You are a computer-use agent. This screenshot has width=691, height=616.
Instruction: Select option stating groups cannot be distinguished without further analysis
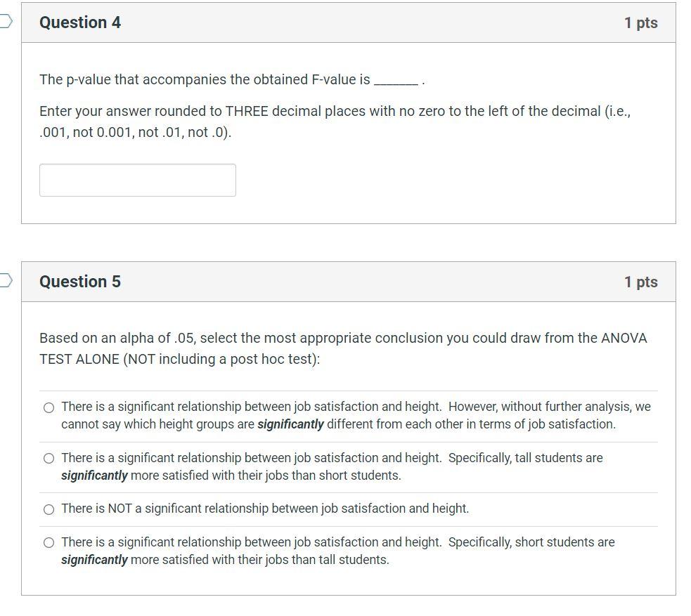49,407
